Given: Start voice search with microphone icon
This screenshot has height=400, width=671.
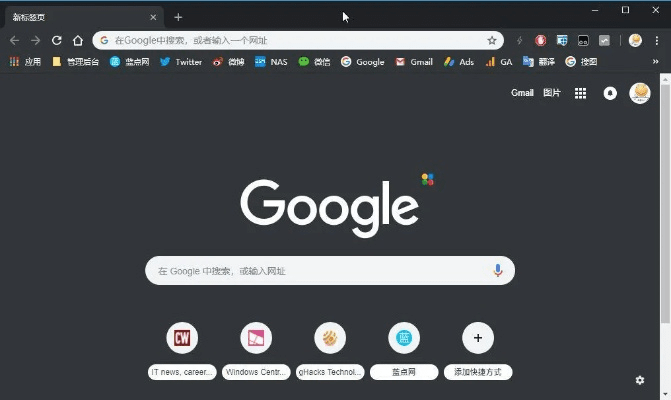Looking at the screenshot, I should (x=497, y=270).
